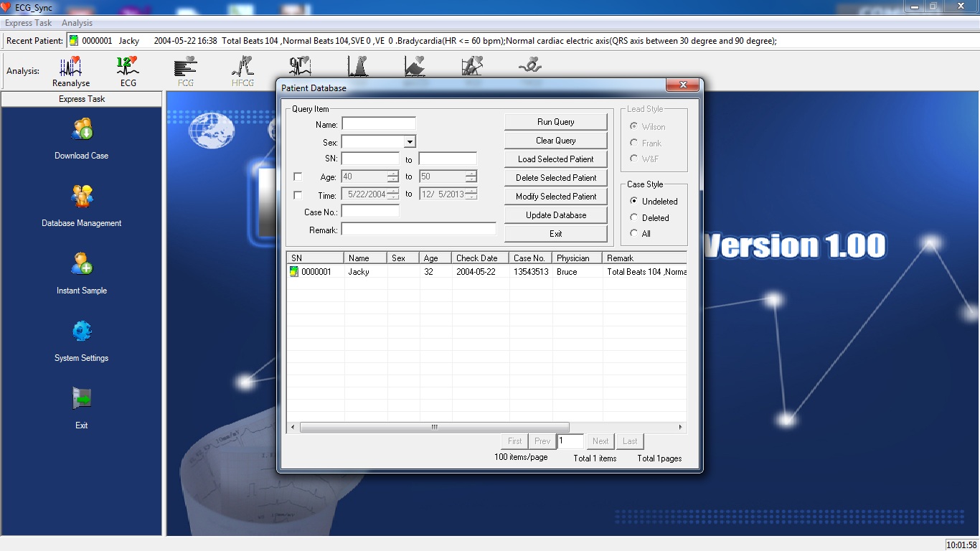The width and height of the screenshot is (980, 551).
Task: Click the Name query input field
Action: pyautogui.click(x=379, y=123)
